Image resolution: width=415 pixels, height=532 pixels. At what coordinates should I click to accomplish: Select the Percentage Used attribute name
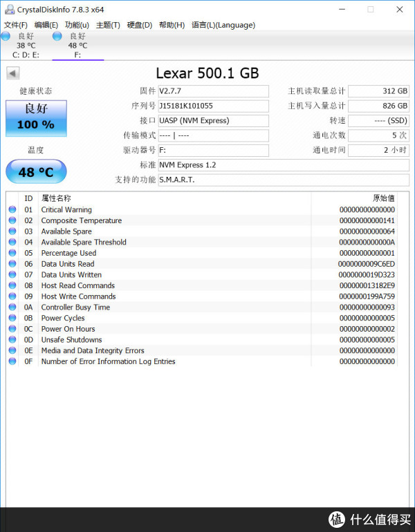point(68,253)
